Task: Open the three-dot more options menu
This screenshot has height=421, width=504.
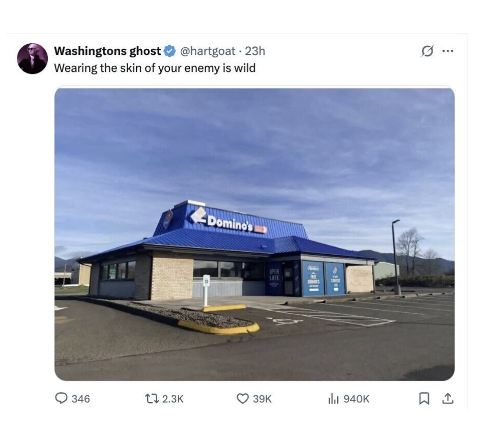Action: 448,51
